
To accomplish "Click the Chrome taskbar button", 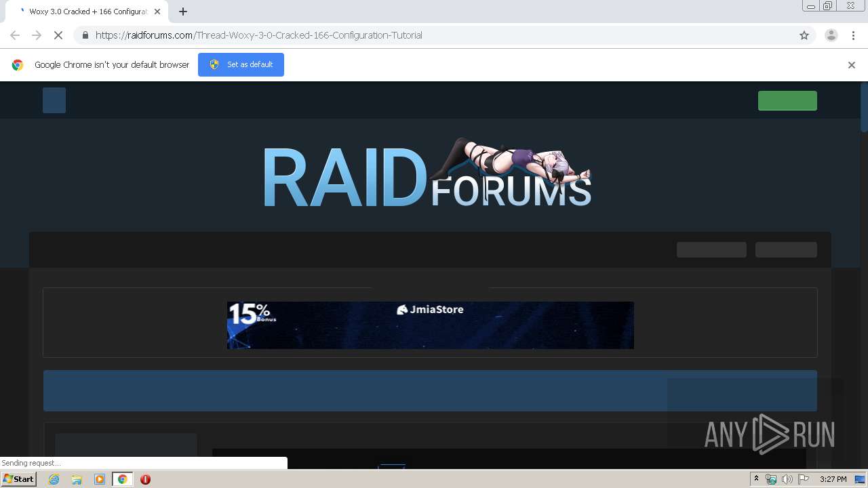I will 122,479.
